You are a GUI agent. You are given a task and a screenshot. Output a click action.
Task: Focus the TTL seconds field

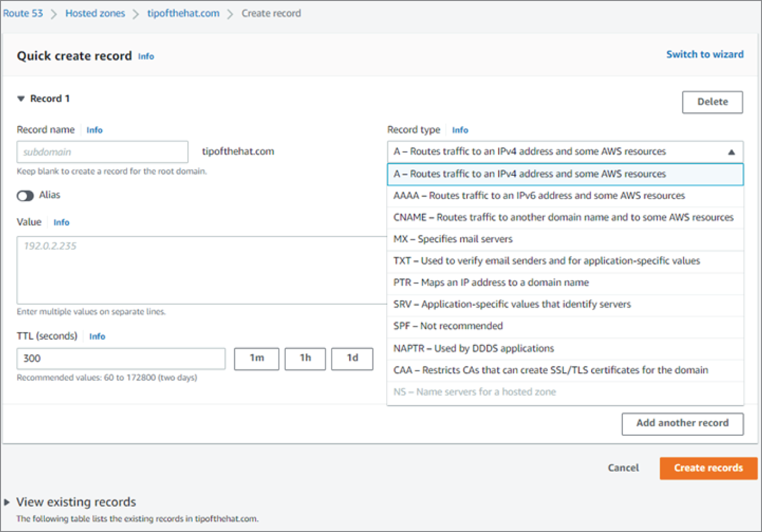point(121,359)
